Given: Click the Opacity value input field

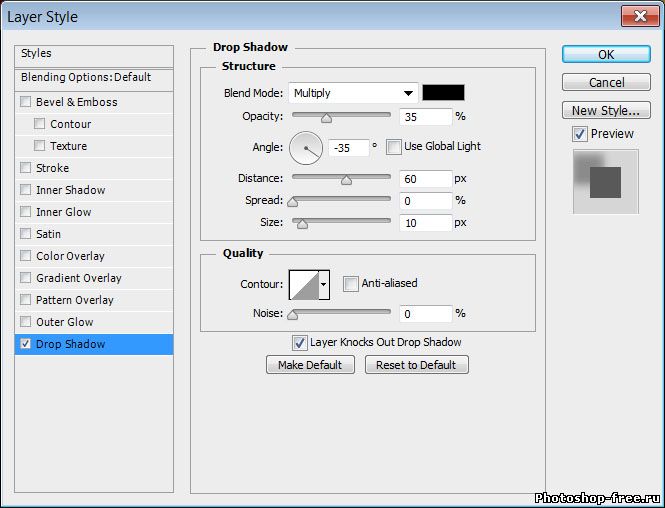Looking at the screenshot, I should click(424, 117).
